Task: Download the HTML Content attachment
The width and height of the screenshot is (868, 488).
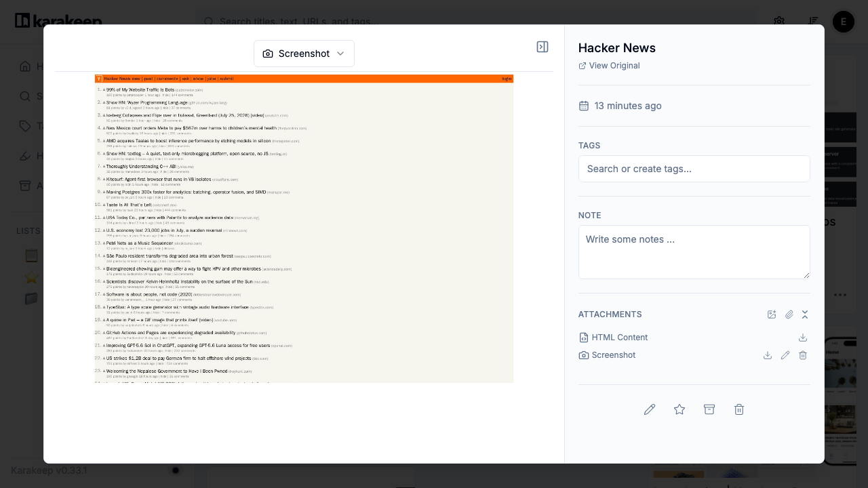Action: pyautogui.click(x=803, y=338)
